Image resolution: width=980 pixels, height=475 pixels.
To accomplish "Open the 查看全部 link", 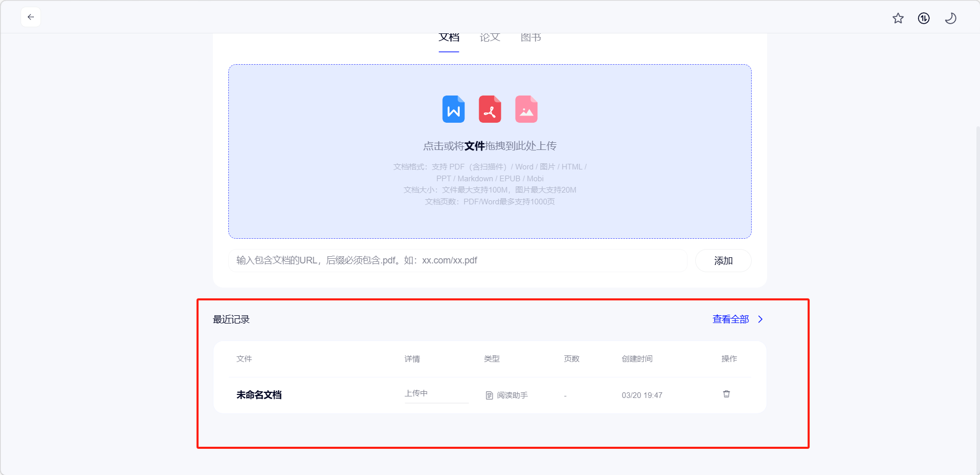I will pyautogui.click(x=731, y=319).
